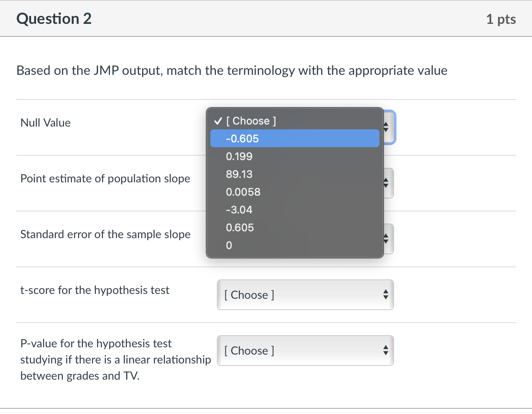This screenshot has width=532, height=414.
Task: Click the t-score dropdown up-down arrow icon
Action: point(386,295)
